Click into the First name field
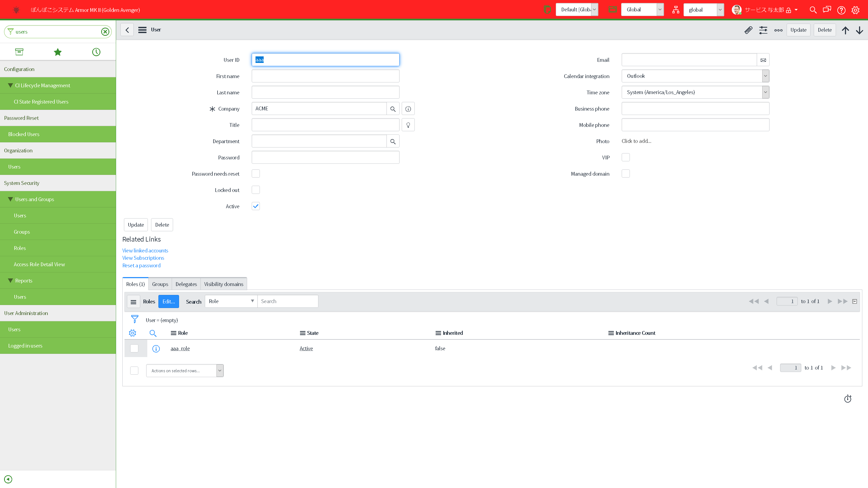868x488 pixels. (325, 76)
